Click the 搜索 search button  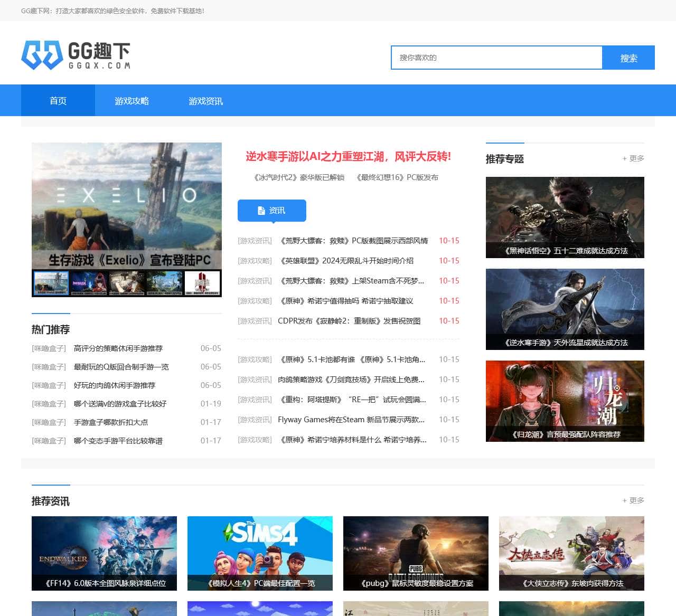(628, 58)
